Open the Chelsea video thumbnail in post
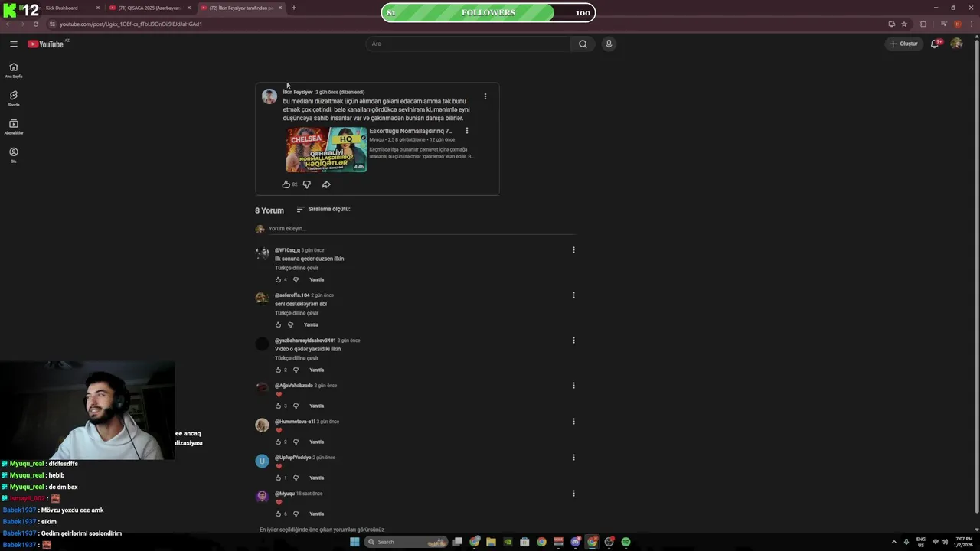This screenshot has width=980, height=551. click(x=326, y=149)
